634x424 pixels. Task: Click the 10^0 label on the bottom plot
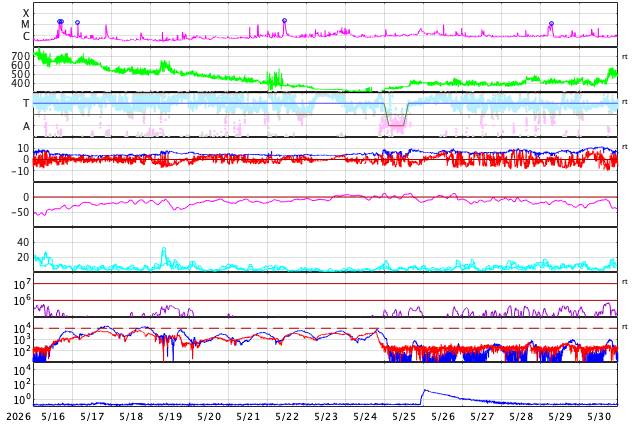(x=22, y=399)
